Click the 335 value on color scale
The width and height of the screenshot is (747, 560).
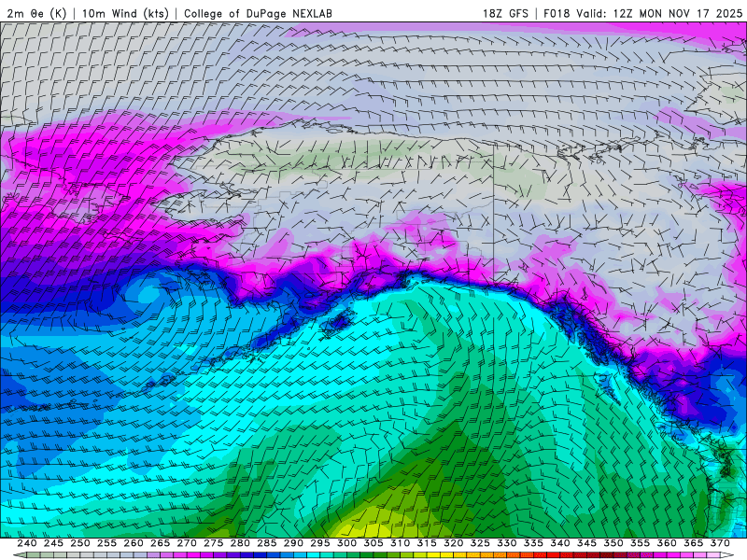click(x=533, y=543)
